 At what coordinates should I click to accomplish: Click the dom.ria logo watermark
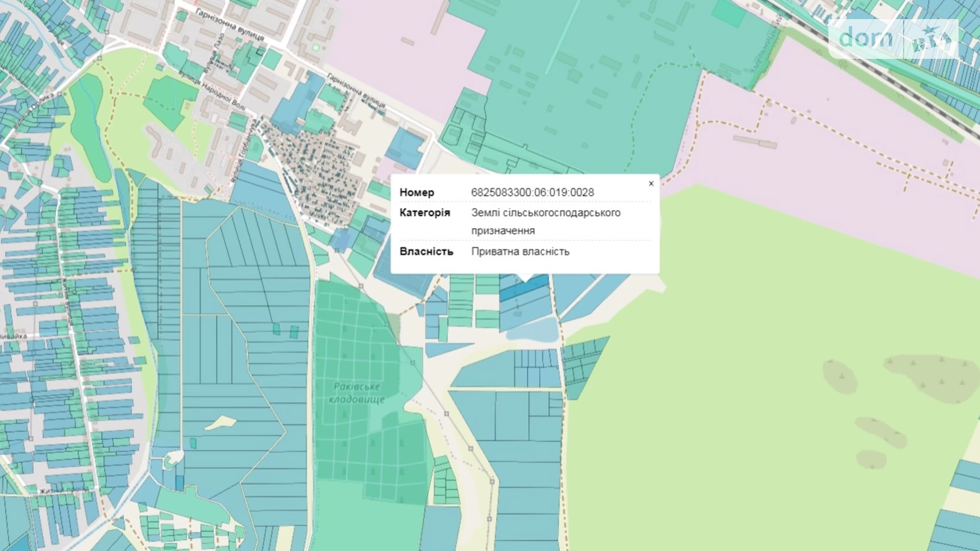click(893, 39)
